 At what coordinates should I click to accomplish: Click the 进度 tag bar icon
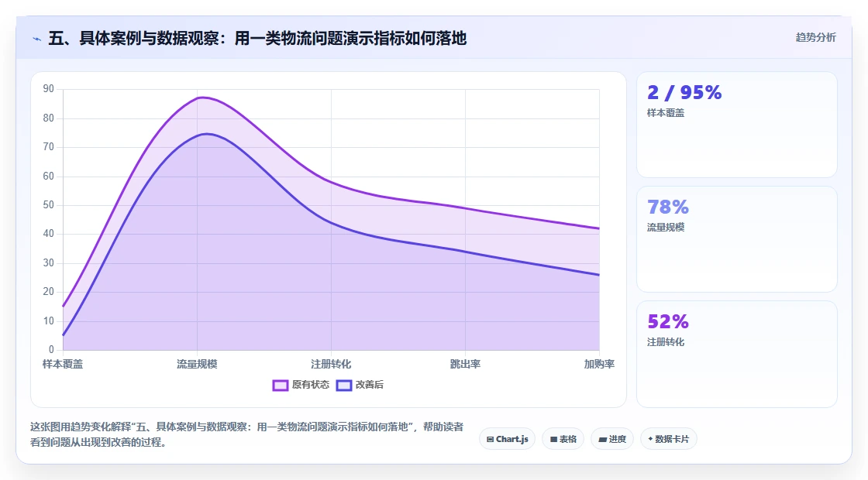[602, 440]
